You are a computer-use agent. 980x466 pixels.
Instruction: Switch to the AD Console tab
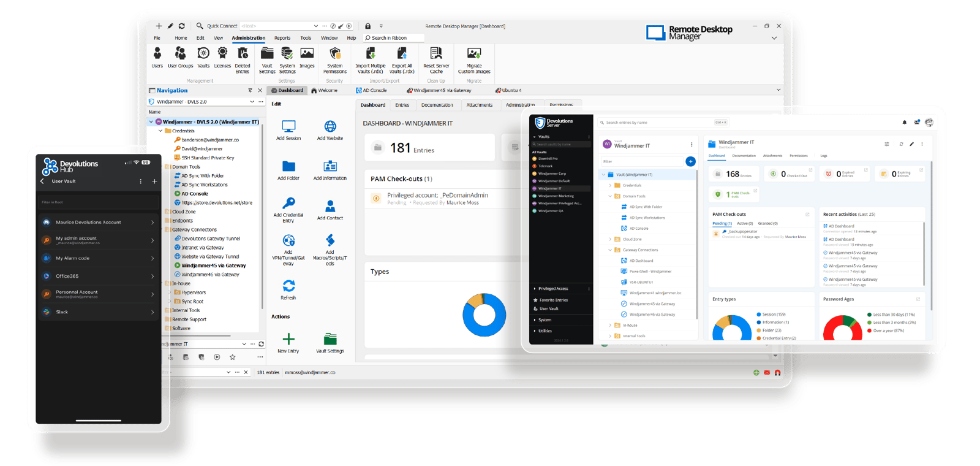pyautogui.click(x=371, y=91)
